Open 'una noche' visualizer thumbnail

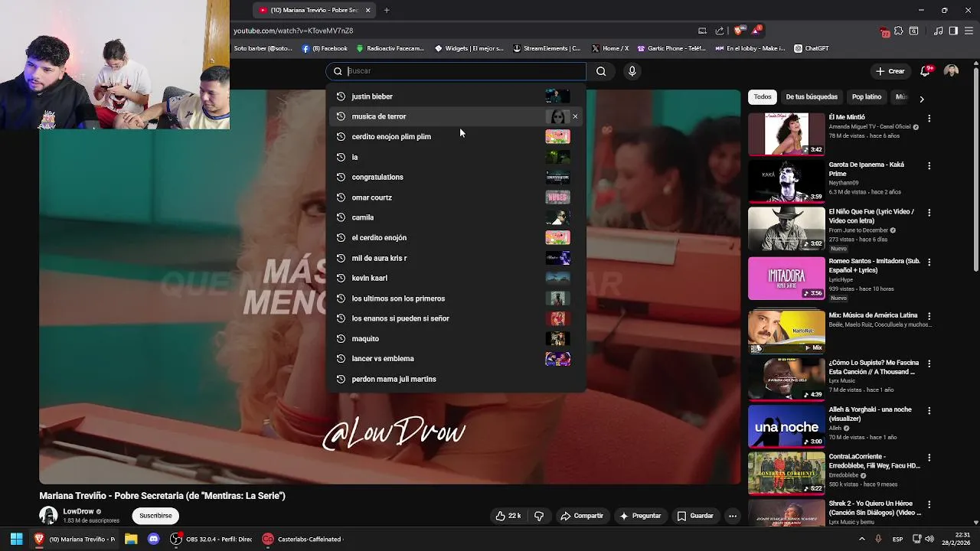(786, 426)
